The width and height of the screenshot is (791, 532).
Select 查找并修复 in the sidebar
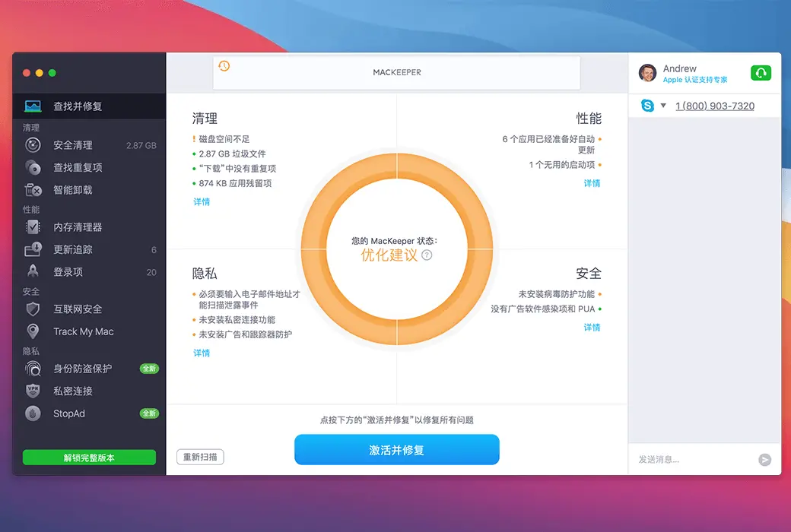click(x=89, y=106)
